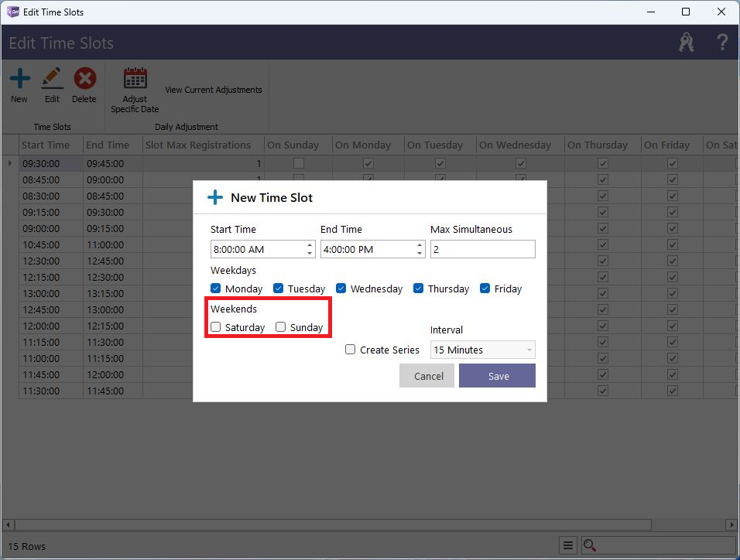Toggle the Tuesday checkbox
Viewport: 740px width, 560px height.
[279, 289]
